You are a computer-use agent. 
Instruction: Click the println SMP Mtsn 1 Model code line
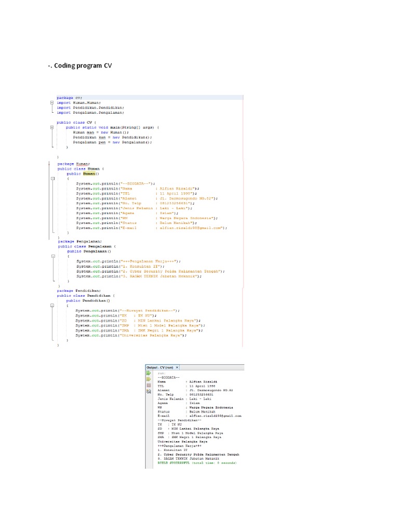(x=140, y=325)
